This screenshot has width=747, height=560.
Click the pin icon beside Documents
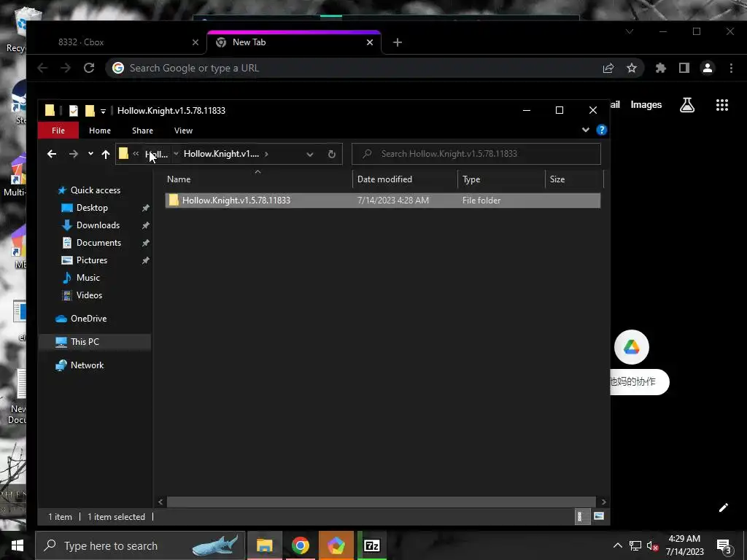145,243
